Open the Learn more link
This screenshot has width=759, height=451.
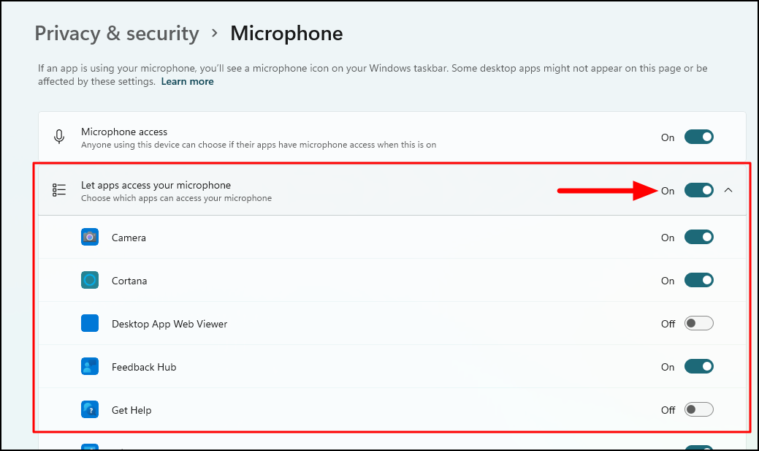tap(188, 81)
